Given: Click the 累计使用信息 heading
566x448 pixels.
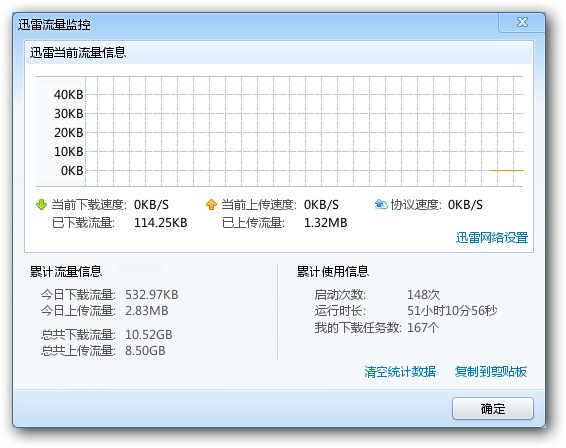Looking at the screenshot, I should tap(332, 271).
